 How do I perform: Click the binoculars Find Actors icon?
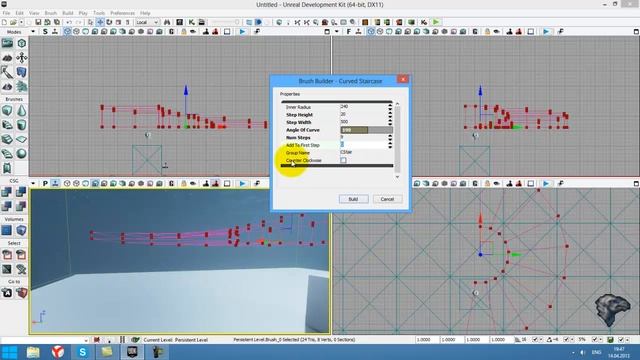[167, 22]
